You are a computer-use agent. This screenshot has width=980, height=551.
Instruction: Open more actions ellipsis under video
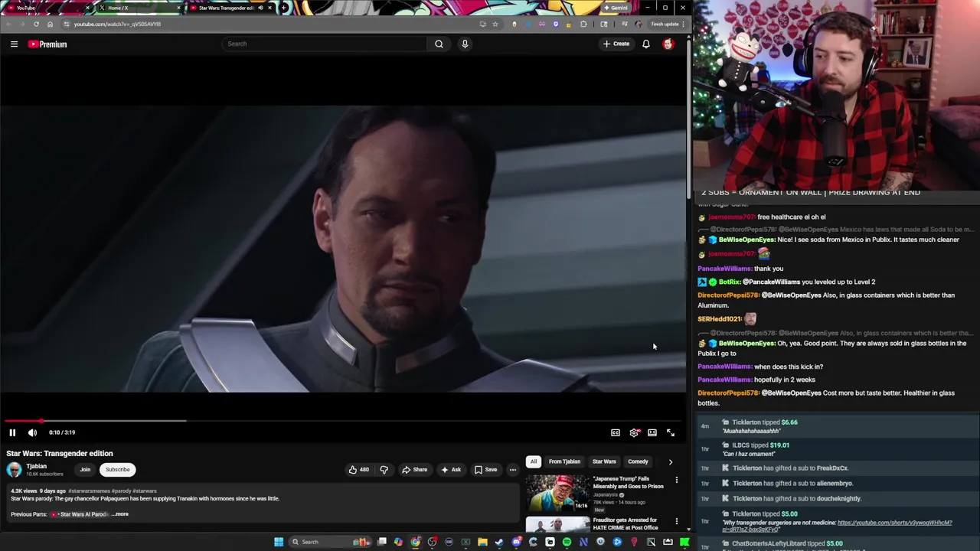[x=513, y=470]
